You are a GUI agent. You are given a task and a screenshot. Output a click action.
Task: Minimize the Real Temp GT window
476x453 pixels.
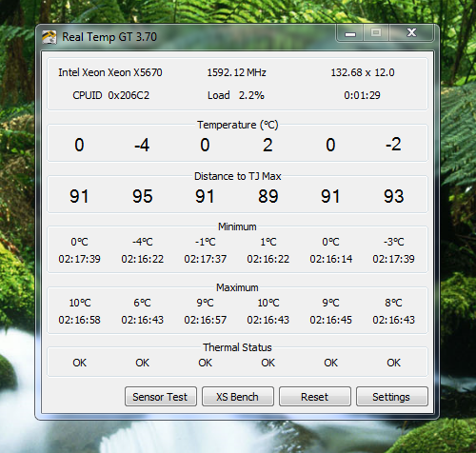tap(350, 33)
